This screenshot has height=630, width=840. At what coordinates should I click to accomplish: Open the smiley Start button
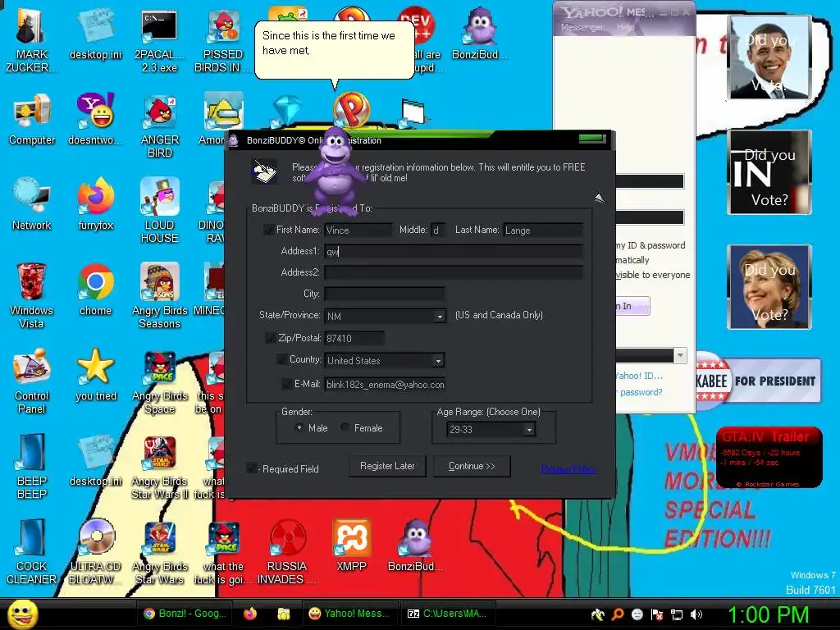(x=22, y=614)
